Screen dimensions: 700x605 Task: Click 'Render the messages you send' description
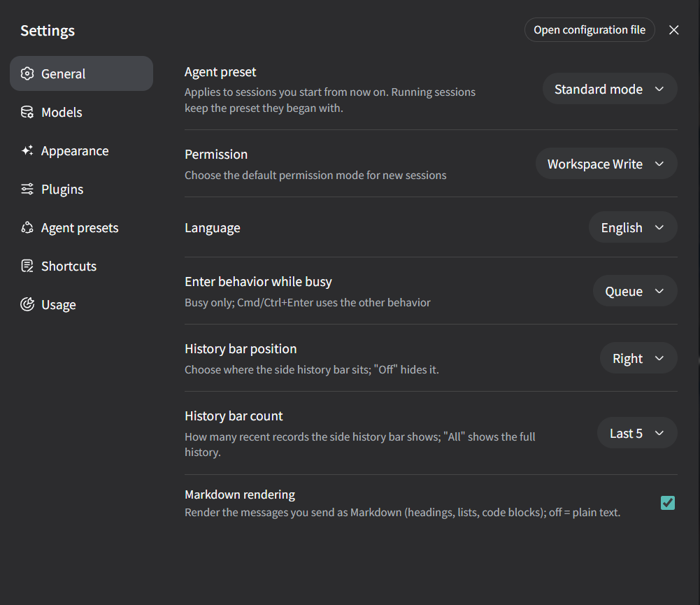click(403, 512)
